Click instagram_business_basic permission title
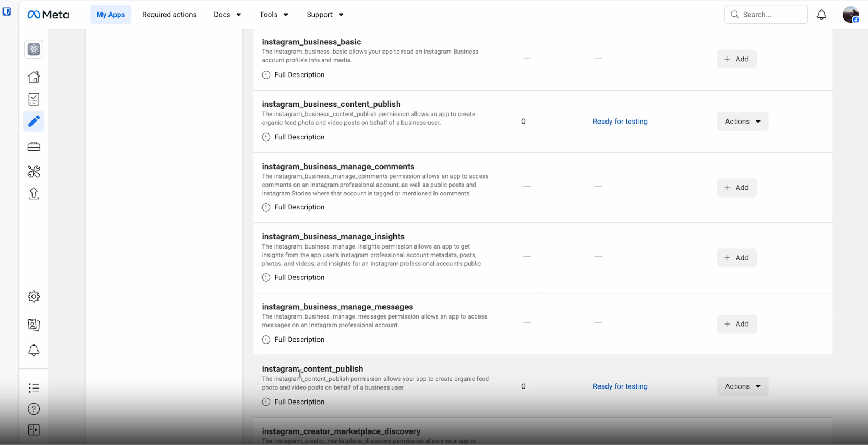This screenshot has height=445, width=868. click(311, 42)
